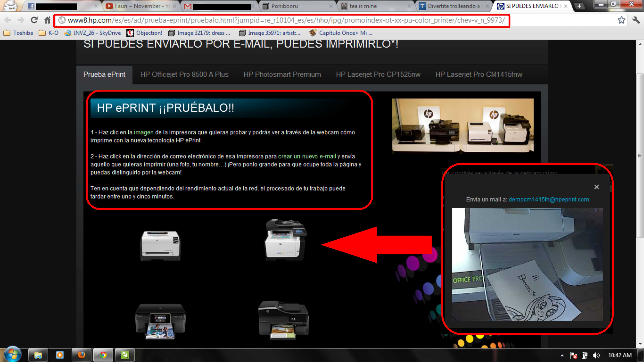Click the browser reload icon
Screen dimensions: 644x362
[34, 20]
